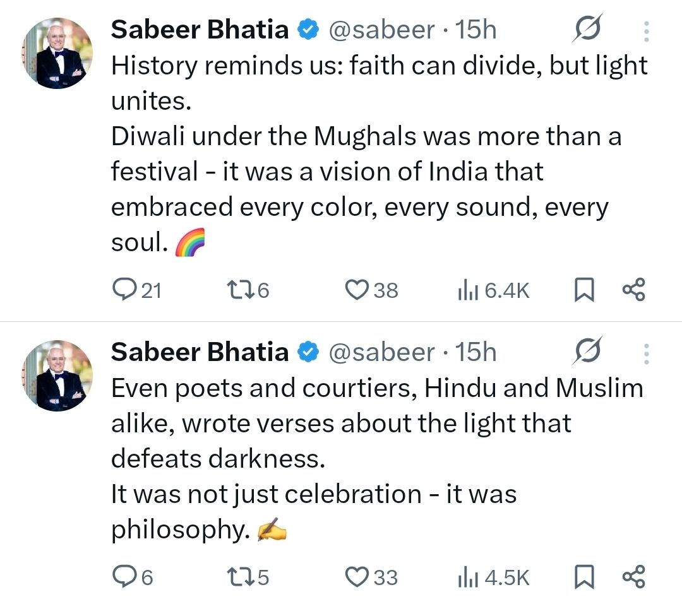Screen dimensions: 682x616
Task: Bookmark the second tweet about philosophy
Action: click(x=585, y=577)
